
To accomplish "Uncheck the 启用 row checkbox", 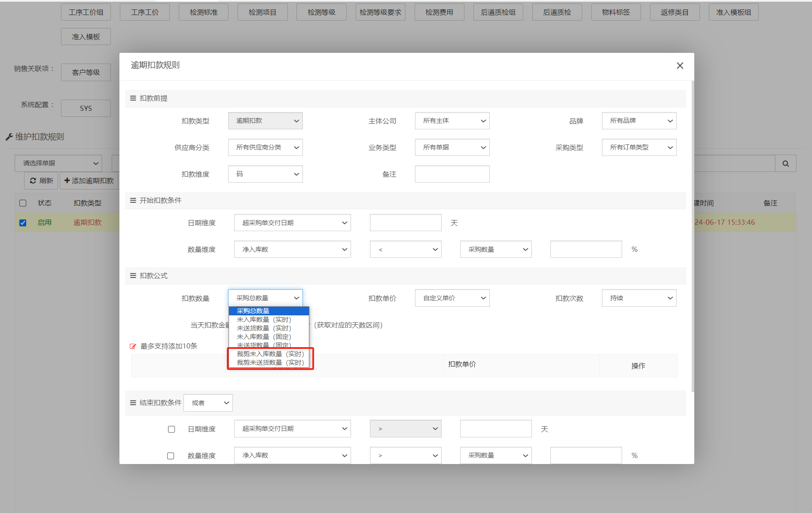I will pyautogui.click(x=23, y=223).
